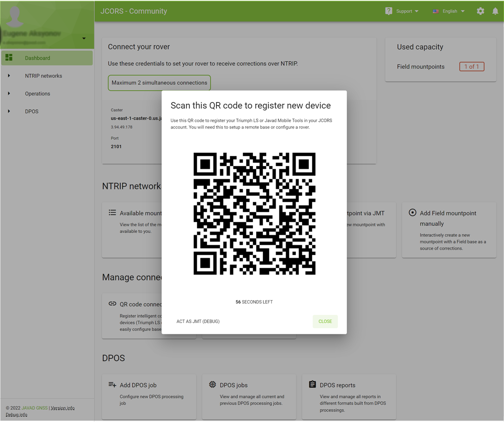Click QR code connect link icon
Screen dimensions: 504x422
(x=112, y=303)
